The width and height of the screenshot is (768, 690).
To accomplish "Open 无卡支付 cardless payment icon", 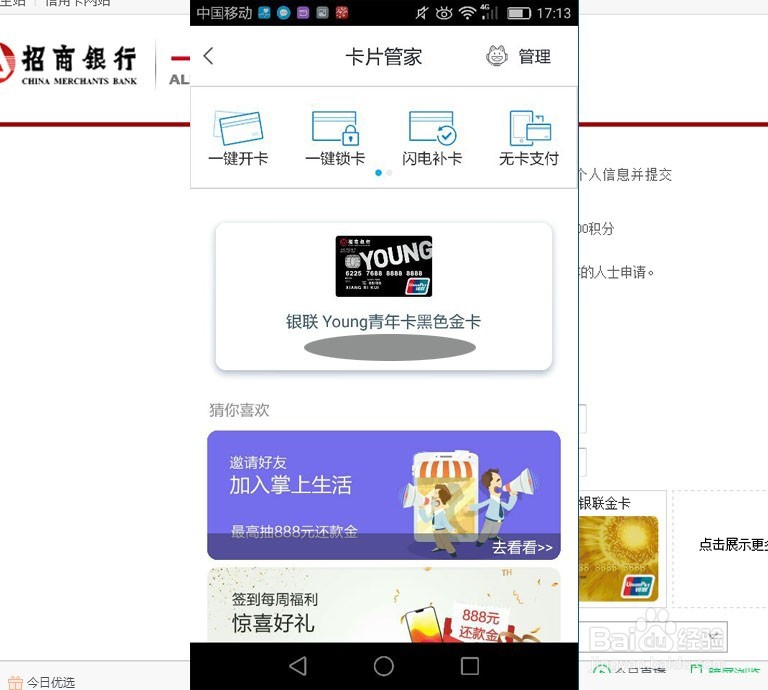I will [x=529, y=128].
